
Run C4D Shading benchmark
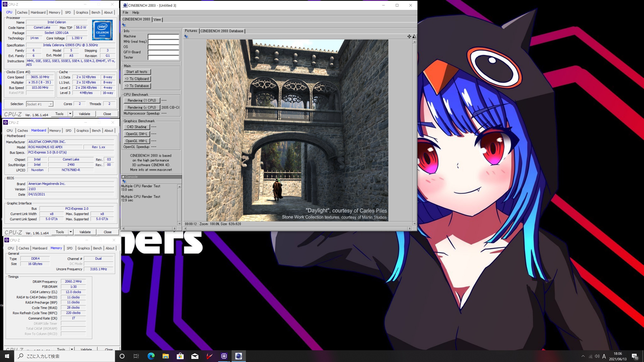click(x=137, y=127)
